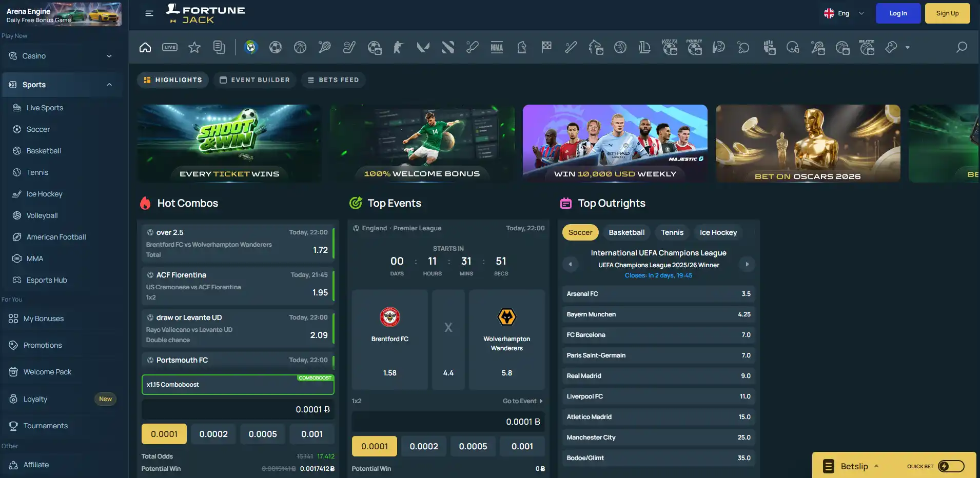Screen dimensions: 980x478
Task: Open the Favorites star icon
Action: pos(194,48)
